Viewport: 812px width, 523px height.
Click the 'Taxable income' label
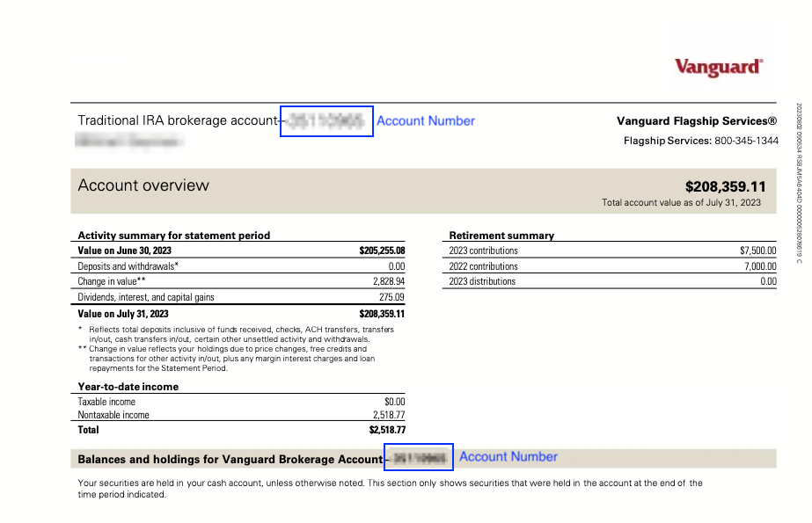tap(106, 402)
